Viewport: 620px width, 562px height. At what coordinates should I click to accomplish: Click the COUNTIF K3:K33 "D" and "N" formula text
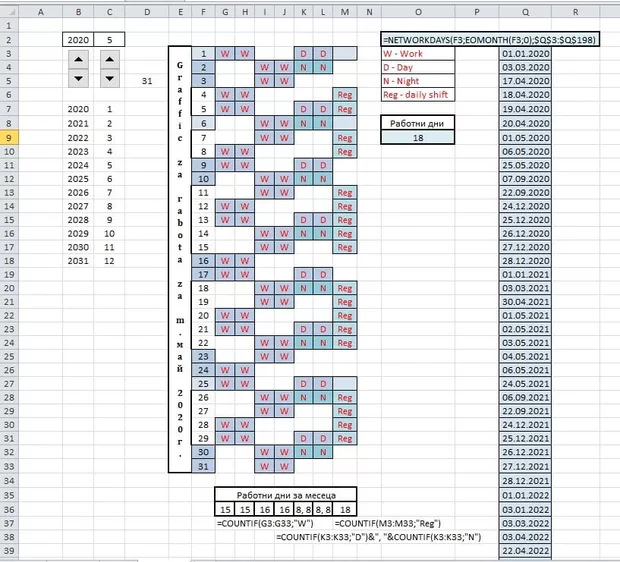click(378, 537)
